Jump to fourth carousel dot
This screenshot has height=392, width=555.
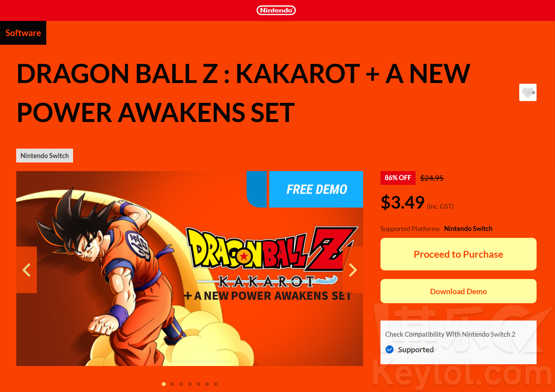pyautogui.click(x=190, y=384)
